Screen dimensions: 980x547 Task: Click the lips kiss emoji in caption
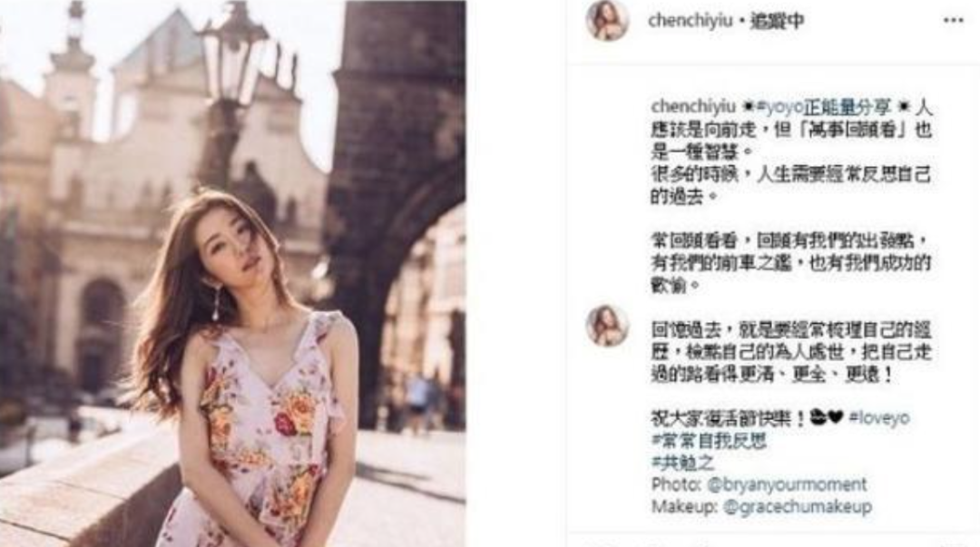(818, 417)
